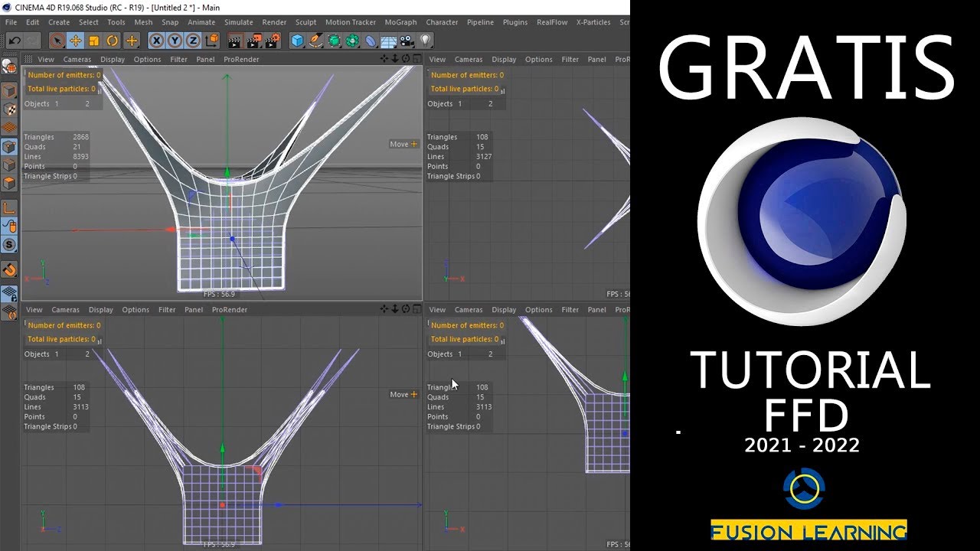Add a Light object
Screen dimensions: 980x551
point(426,41)
